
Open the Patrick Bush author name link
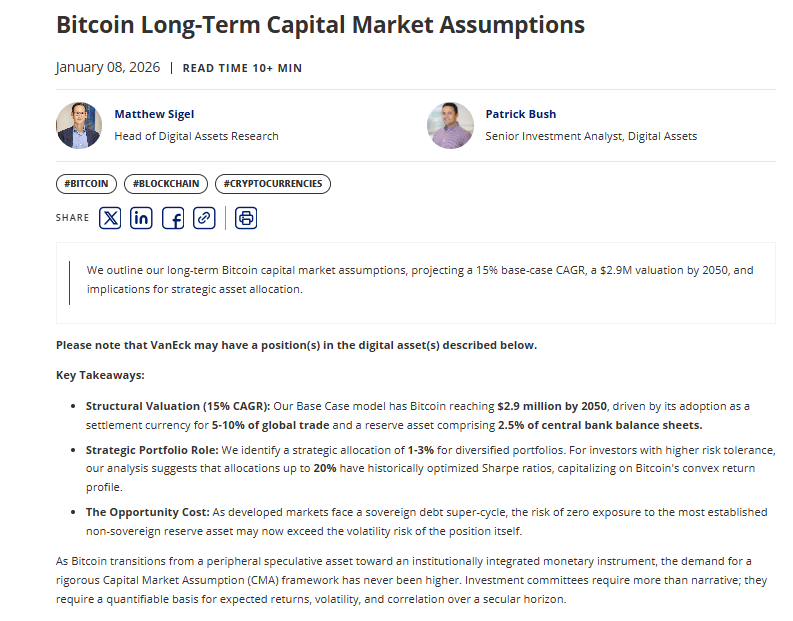point(520,114)
